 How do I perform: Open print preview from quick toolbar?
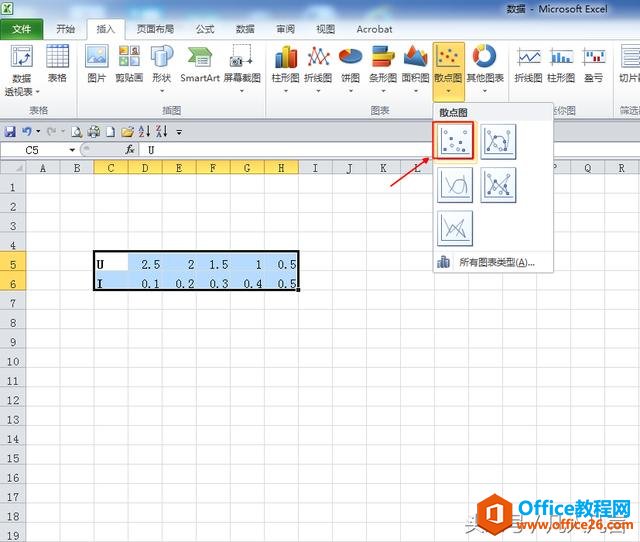[76, 131]
